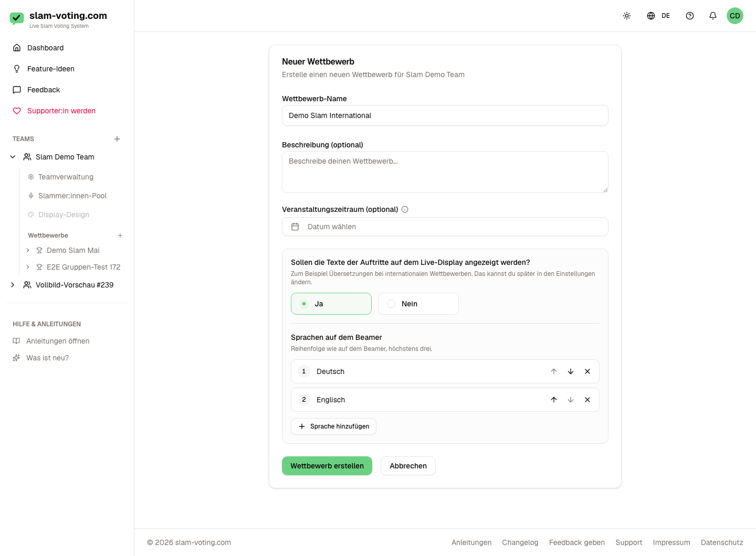Viewport: 756px width, 556px height.
Task: Select the Ja radio option
Action: coord(331,304)
